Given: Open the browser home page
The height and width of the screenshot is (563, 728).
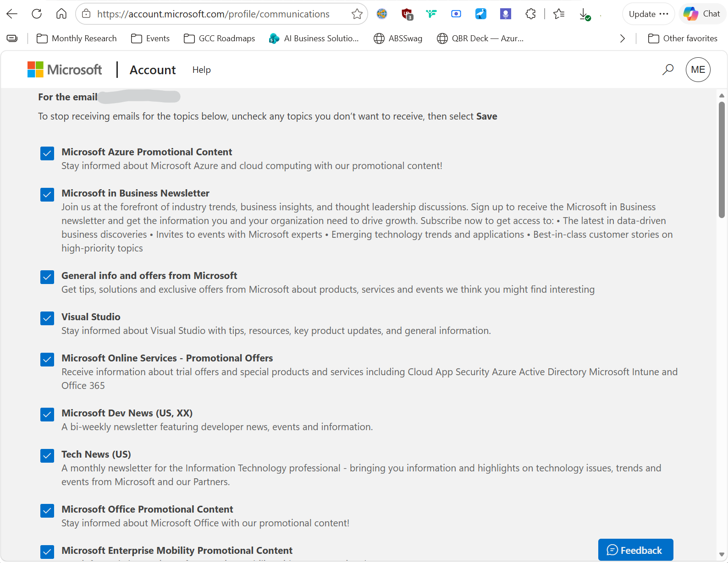Looking at the screenshot, I should tap(61, 14).
